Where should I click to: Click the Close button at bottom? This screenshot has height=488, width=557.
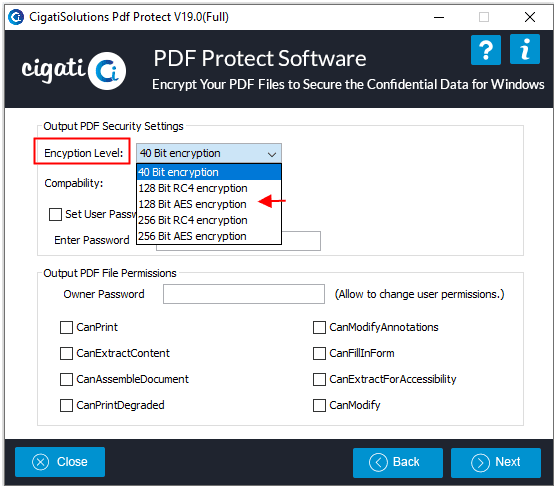point(60,462)
